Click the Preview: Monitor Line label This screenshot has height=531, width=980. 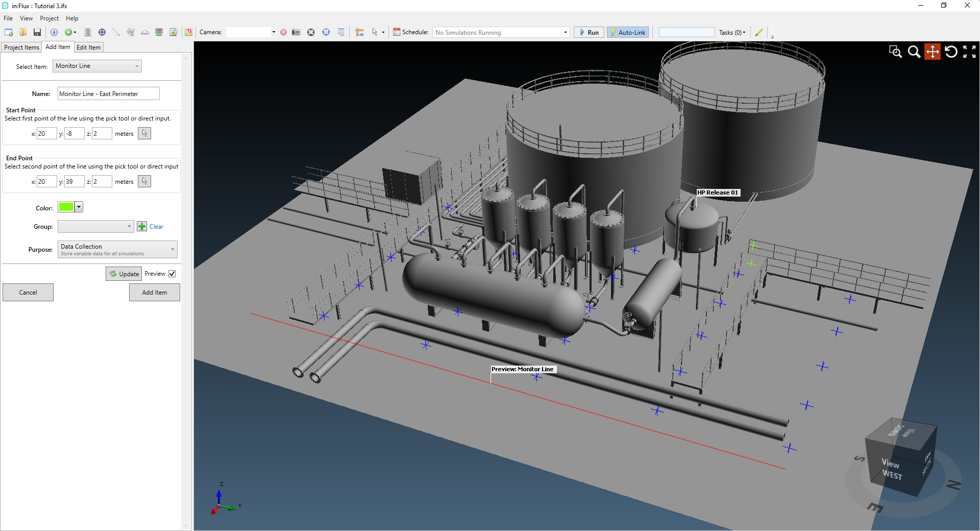(523, 369)
